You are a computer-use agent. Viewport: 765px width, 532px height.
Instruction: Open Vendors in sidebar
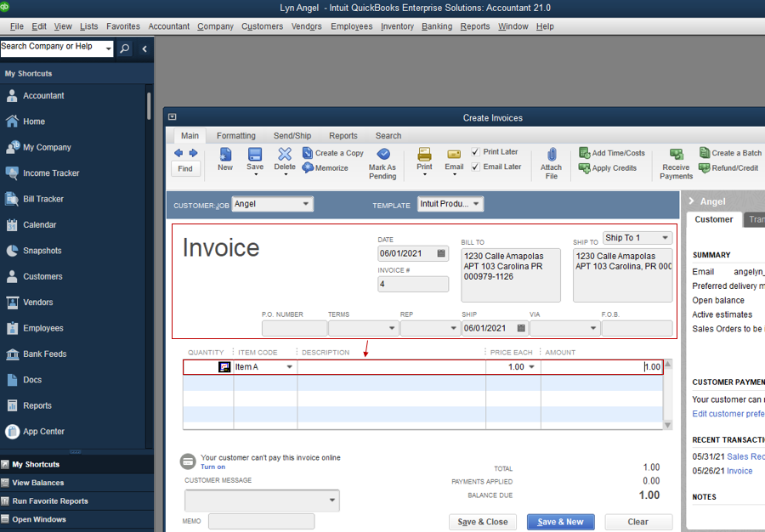click(29, 303)
